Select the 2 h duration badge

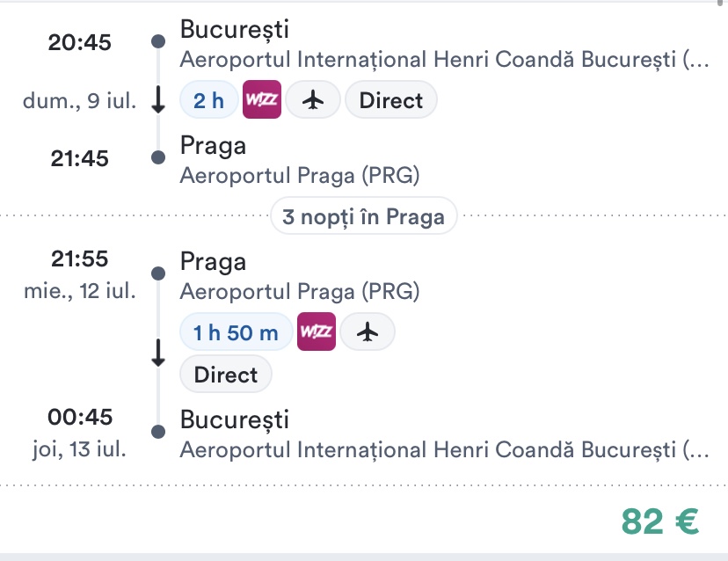[x=208, y=101]
